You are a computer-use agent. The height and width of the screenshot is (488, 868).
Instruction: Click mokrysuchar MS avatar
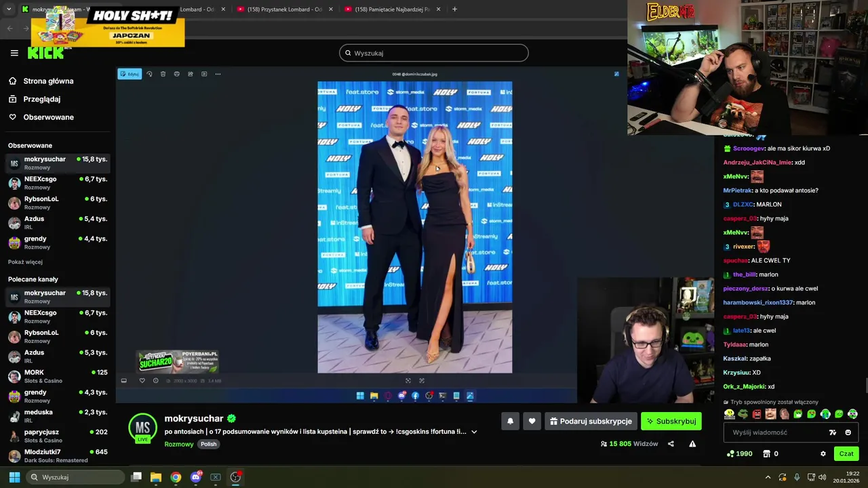tap(142, 428)
